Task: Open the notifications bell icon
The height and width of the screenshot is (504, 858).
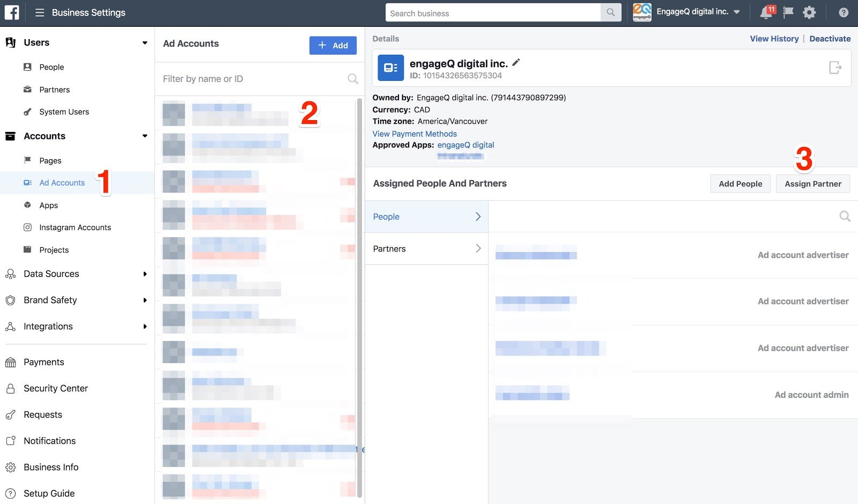Action: (x=767, y=12)
